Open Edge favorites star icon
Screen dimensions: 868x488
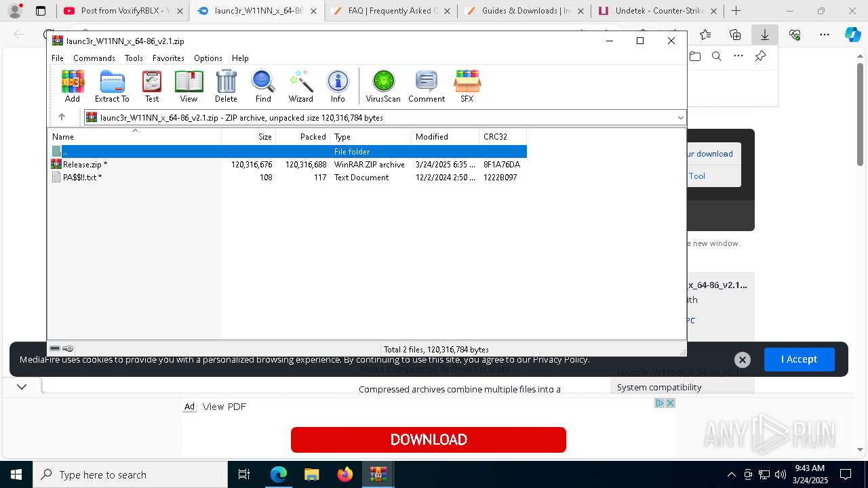pyautogui.click(x=705, y=35)
